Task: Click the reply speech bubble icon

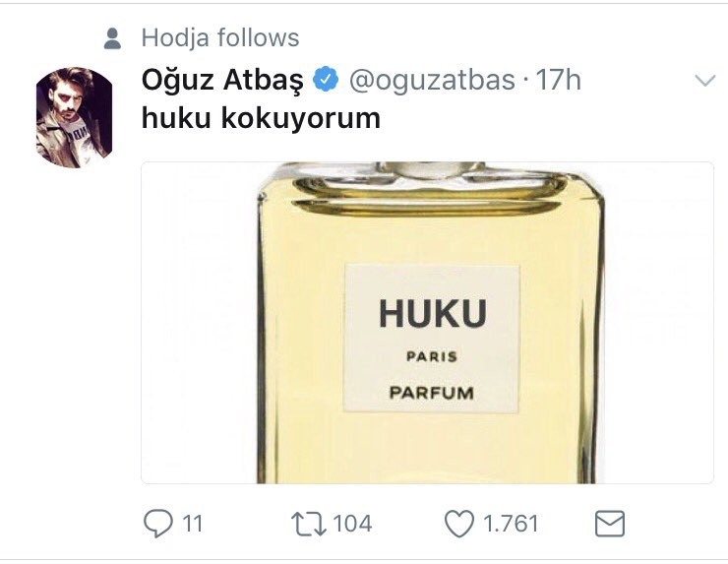Action: click(157, 524)
